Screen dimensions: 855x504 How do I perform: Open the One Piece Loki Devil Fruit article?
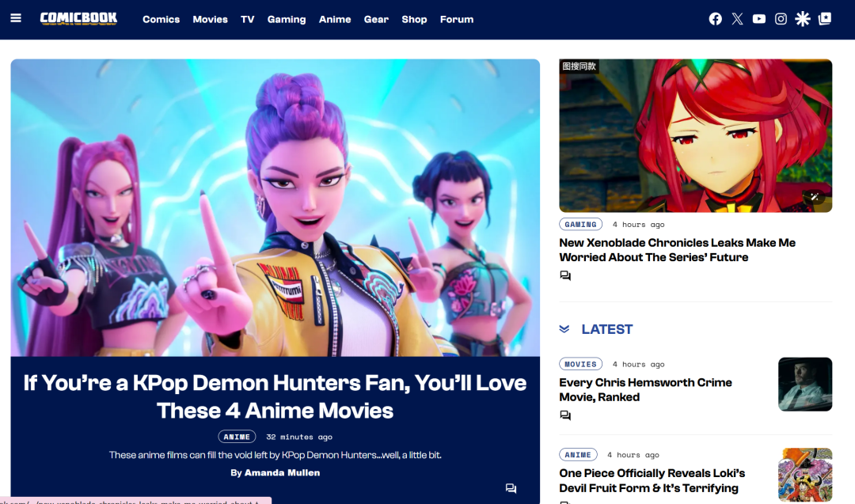(x=652, y=480)
